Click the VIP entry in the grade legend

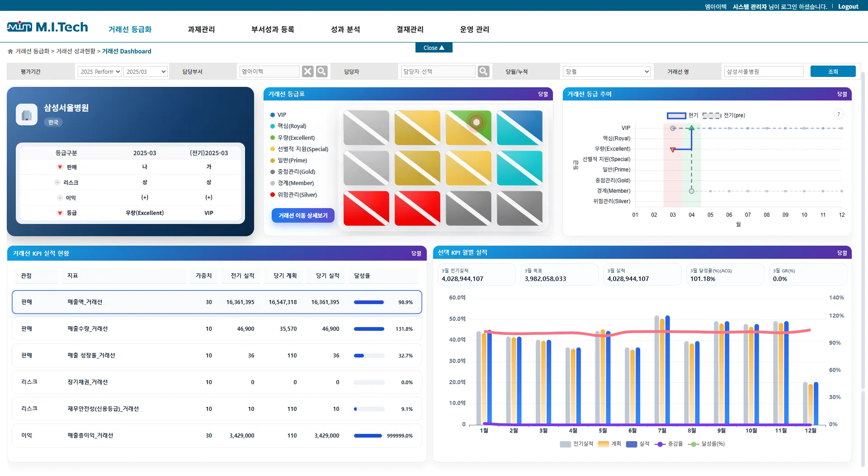click(x=278, y=115)
